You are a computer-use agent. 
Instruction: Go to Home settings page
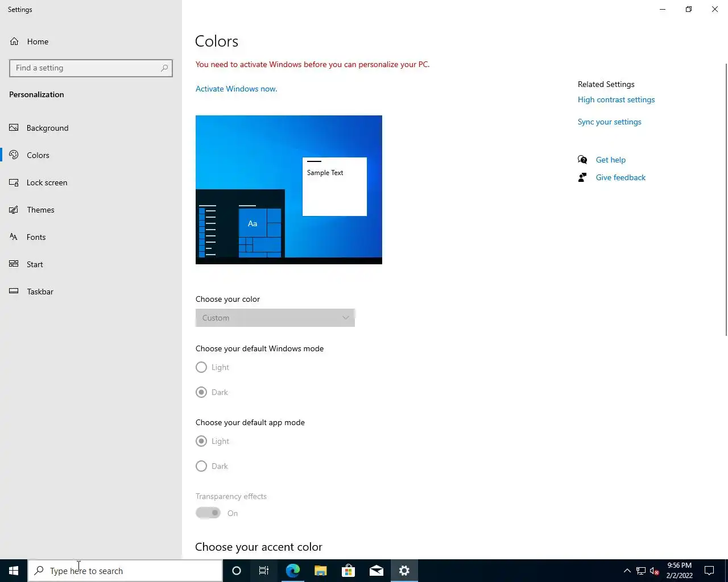click(x=91, y=41)
